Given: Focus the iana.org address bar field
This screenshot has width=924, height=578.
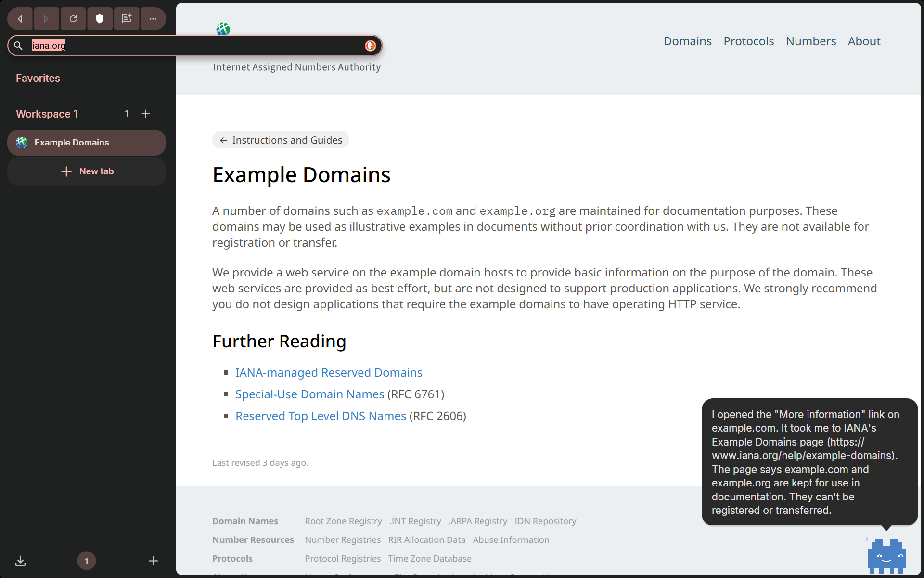Looking at the screenshot, I should point(195,45).
